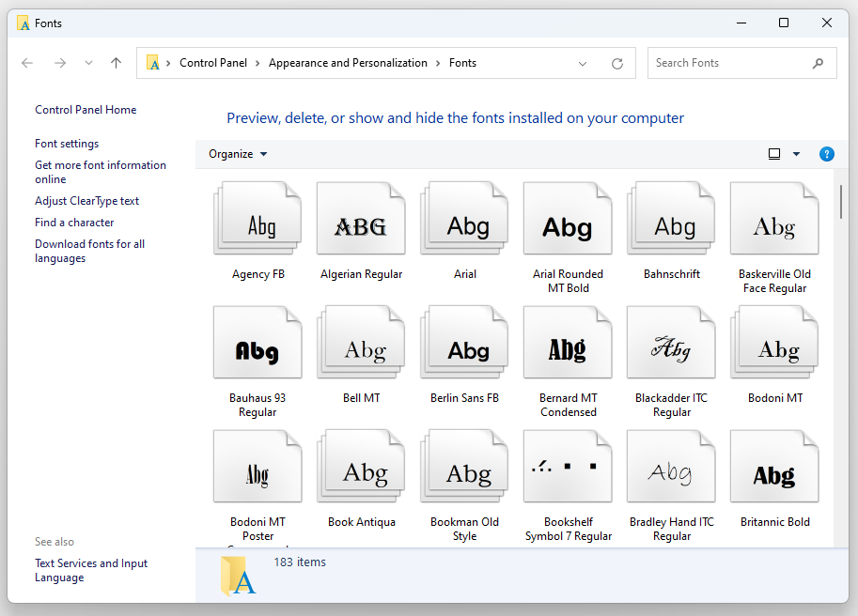This screenshot has height=616, width=858.
Task: Click the Fonts breadcrumb segment
Action: (463, 63)
